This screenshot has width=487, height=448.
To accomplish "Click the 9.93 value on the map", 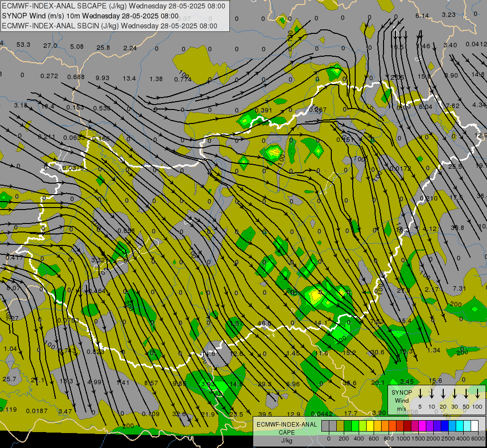I will point(102,78).
